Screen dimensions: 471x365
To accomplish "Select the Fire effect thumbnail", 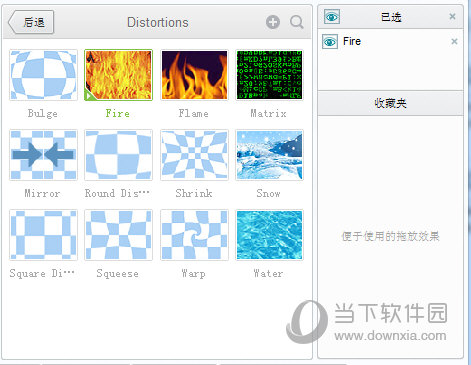I will coord(118,75).
